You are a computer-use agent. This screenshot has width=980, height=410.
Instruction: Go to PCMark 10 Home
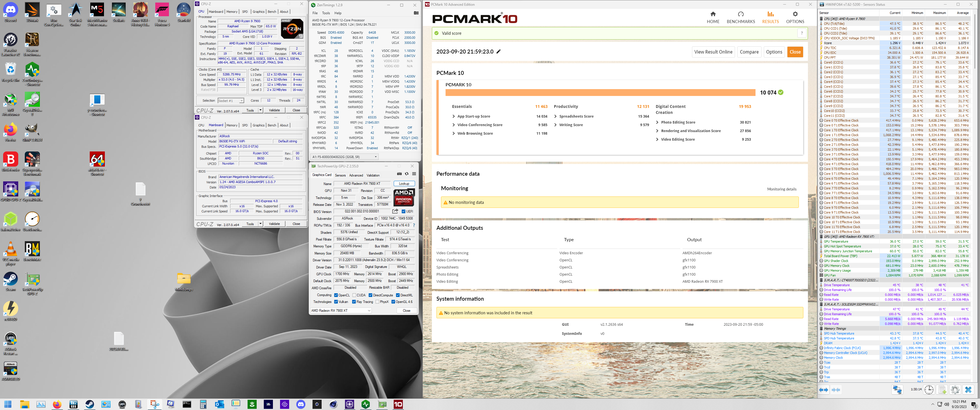pos(713,17)
